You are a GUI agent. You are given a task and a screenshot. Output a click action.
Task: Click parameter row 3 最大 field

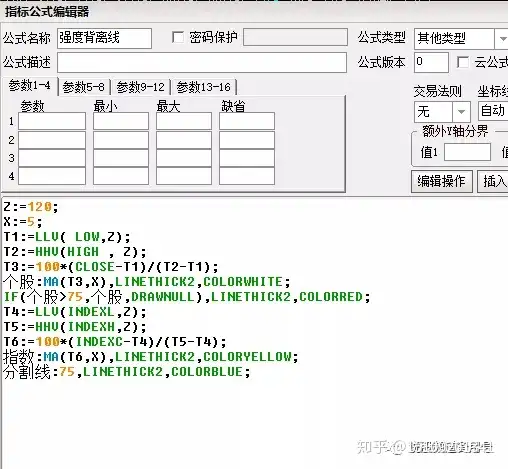tap(184, 158)
